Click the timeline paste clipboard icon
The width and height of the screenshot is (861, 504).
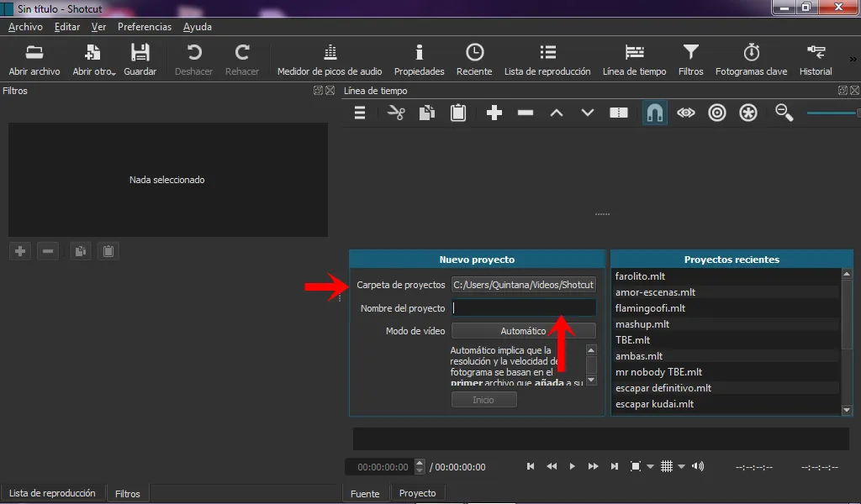(x=458, y=113)
